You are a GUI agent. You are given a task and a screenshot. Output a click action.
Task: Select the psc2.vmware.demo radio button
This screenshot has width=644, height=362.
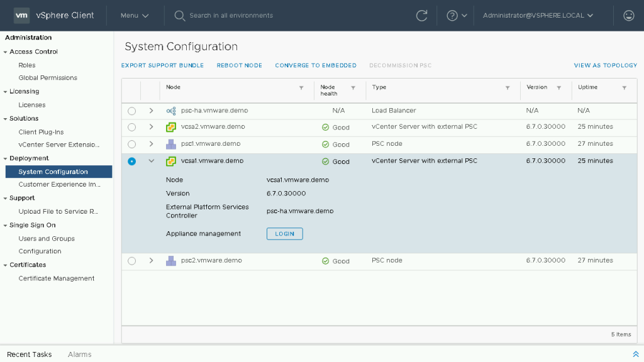pyautogui.click(x=131, y=261)
